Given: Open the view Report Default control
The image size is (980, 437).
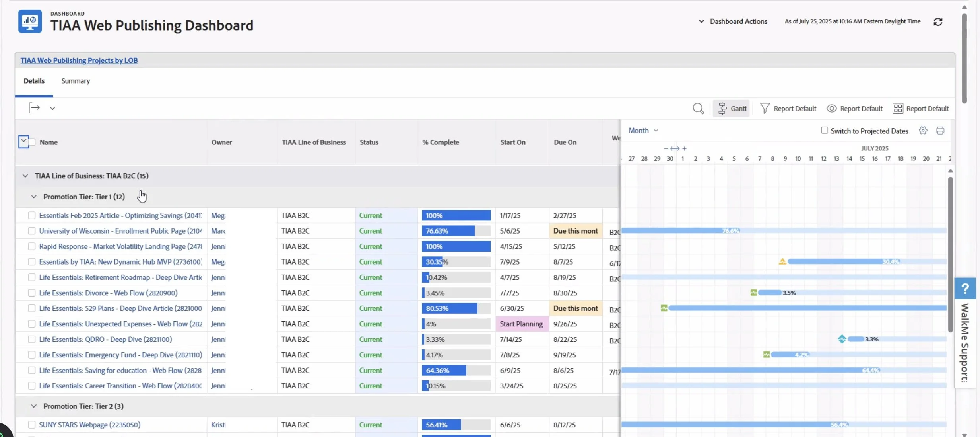Looking at the screenshot, I should click(854, 109).
